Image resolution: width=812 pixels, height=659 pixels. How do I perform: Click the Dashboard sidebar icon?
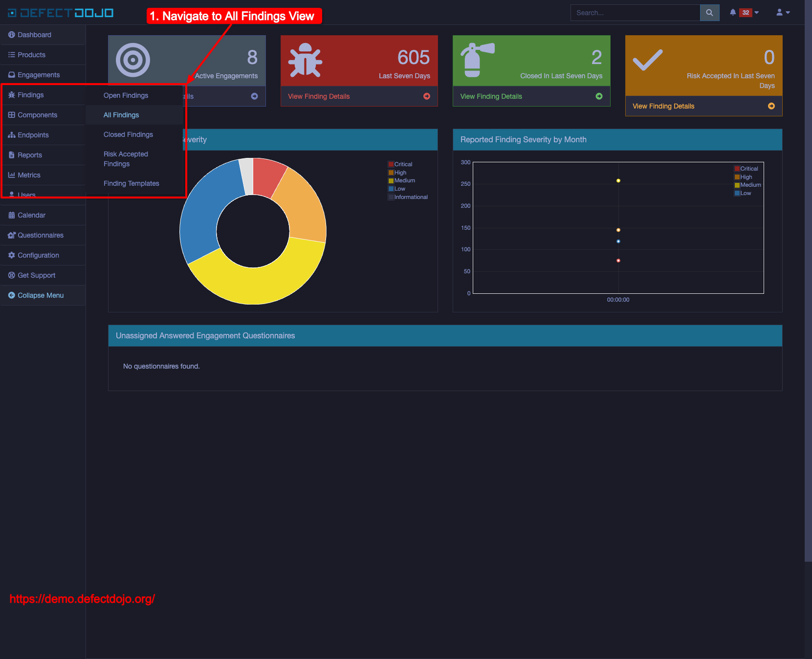(x=12, y=35)
